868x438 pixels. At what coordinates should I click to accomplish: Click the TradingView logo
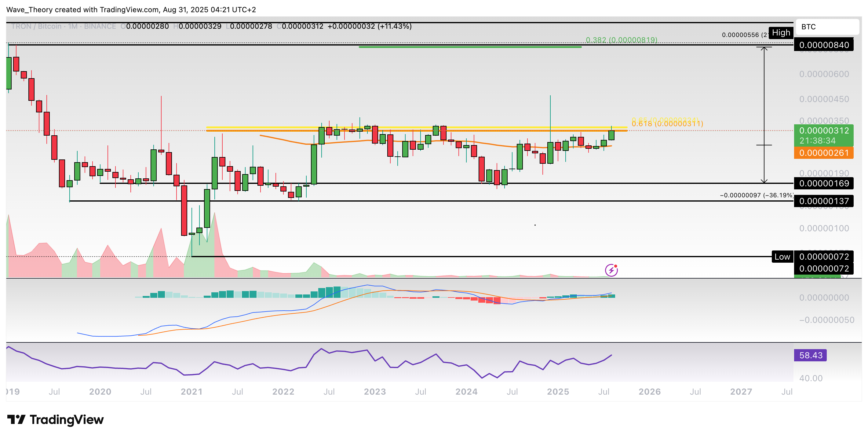tap(56, 419)
